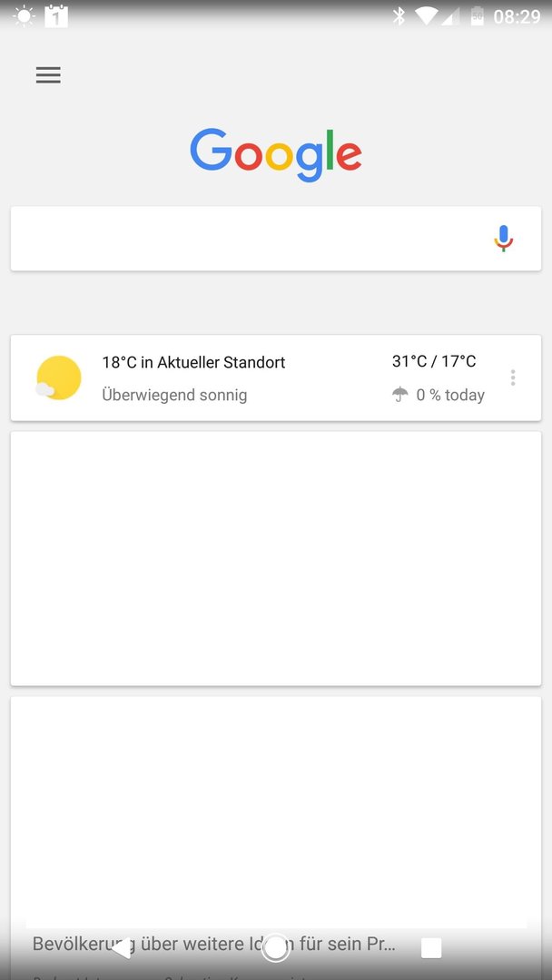This screenshot has height=980, width=552.
Task: Click the Google logo
Action: (276, 154)
